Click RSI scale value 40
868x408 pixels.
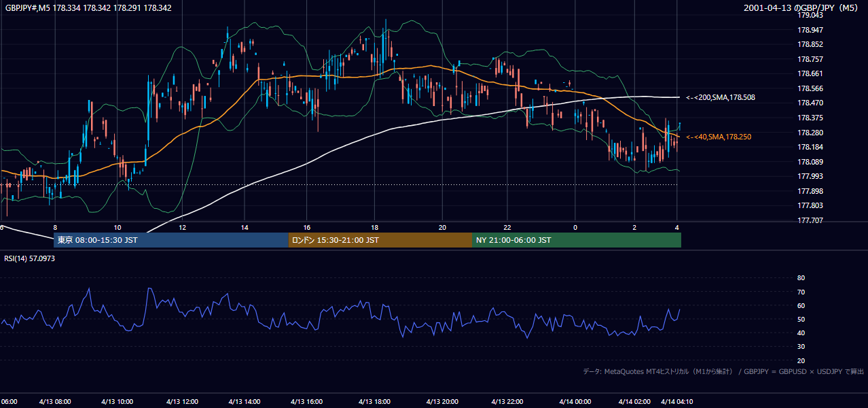801,333
